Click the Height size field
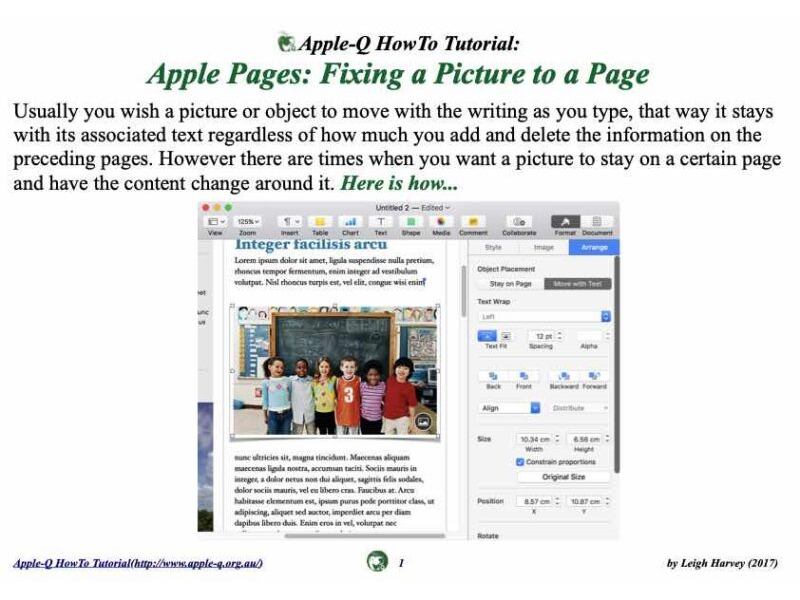This screenshot has height=600, width=800. coord(585,439)
